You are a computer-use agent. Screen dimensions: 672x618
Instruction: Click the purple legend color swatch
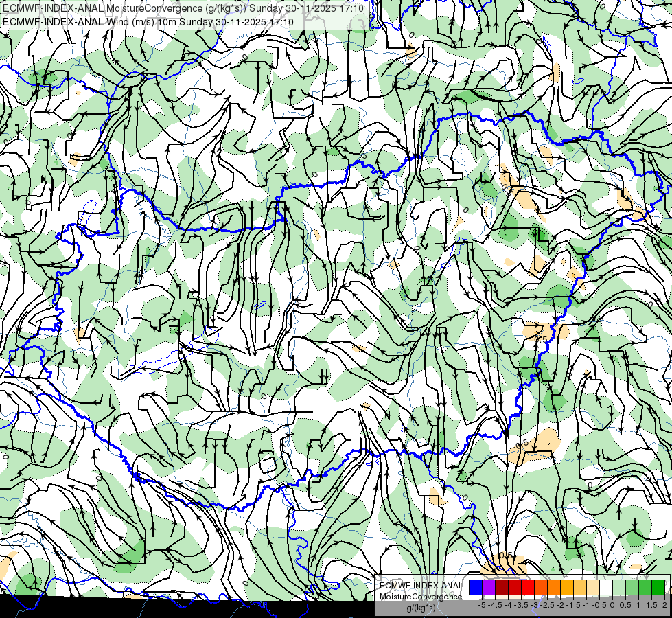click(489, 588)
